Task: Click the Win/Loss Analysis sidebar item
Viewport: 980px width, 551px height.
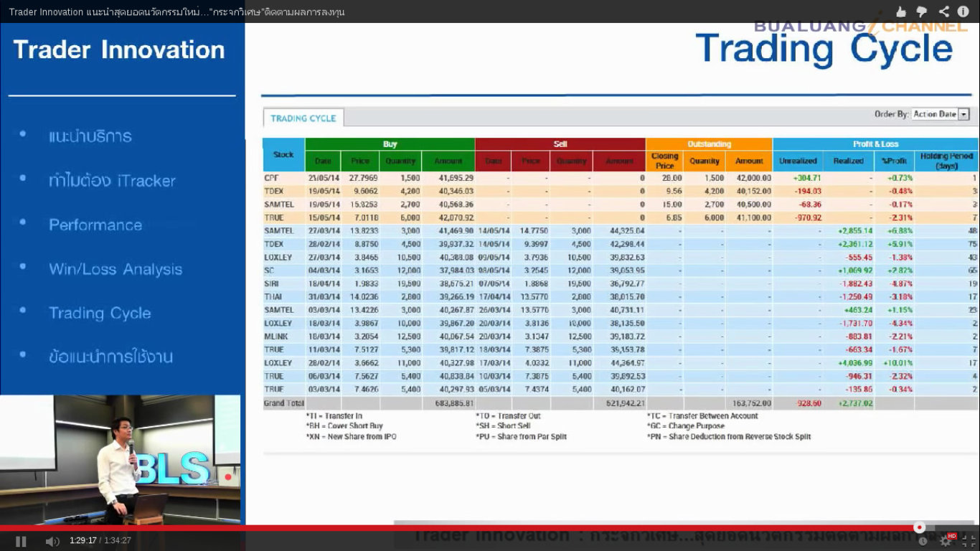Action: [x=116, y=269]
